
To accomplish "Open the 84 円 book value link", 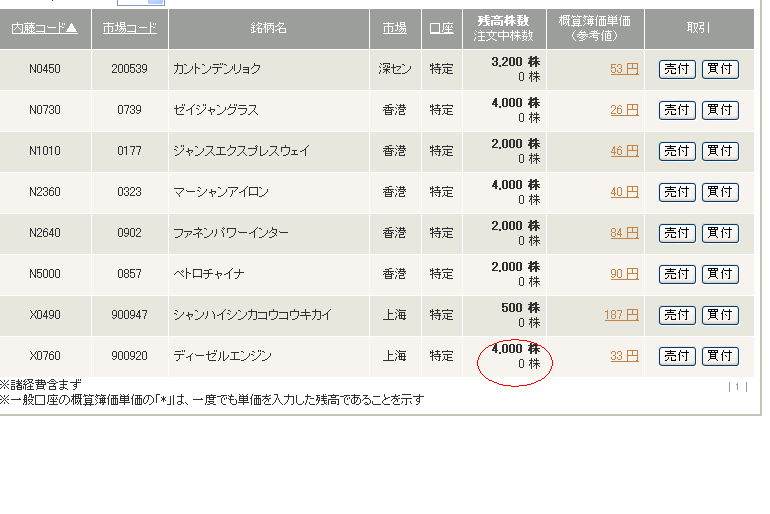I will coord(624,233).
